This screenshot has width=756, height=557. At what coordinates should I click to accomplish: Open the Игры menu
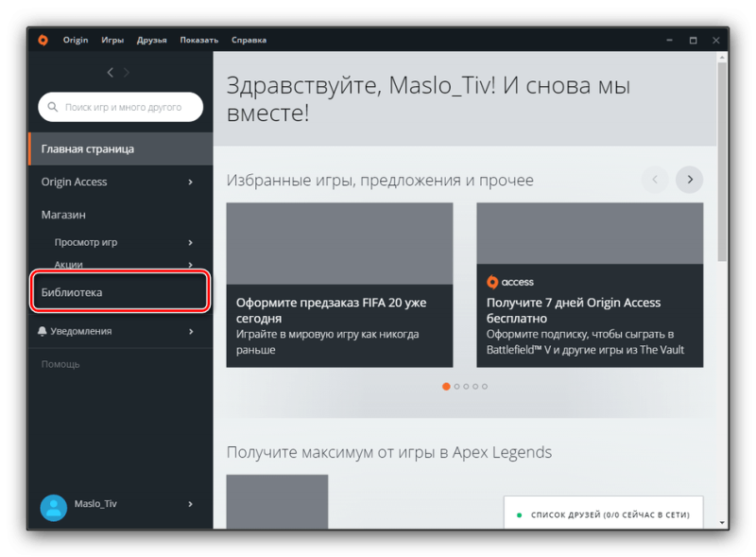(112, 40)
